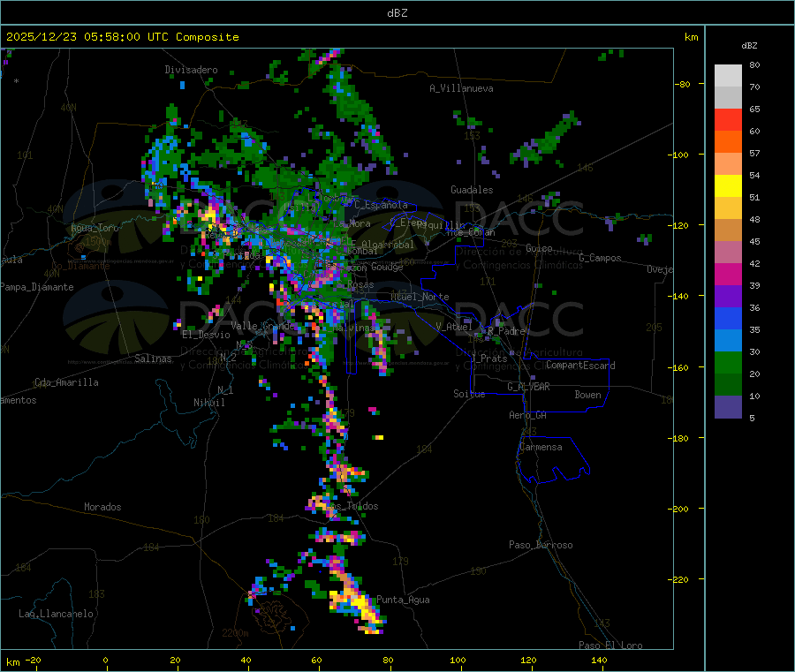The image size is (795, 672).
Task: Select the C_Campos label
Action: 600,258
